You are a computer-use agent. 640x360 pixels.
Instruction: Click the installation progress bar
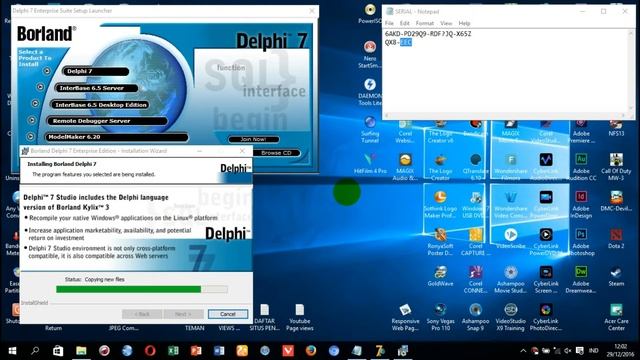(142, 289)
